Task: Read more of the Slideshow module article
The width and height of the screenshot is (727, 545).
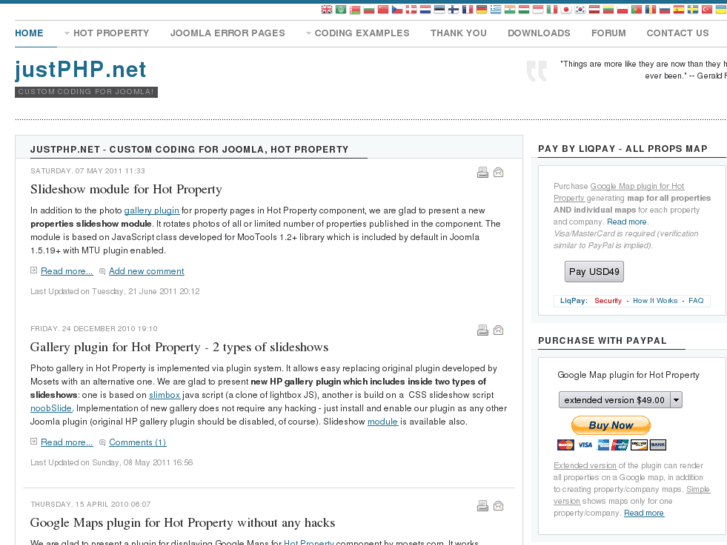Action: (67, 271)
